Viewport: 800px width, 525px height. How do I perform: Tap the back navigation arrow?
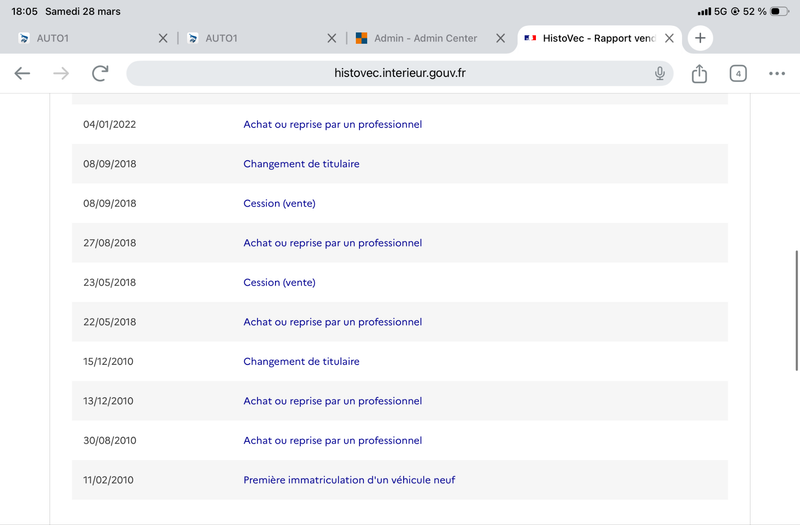22,73
